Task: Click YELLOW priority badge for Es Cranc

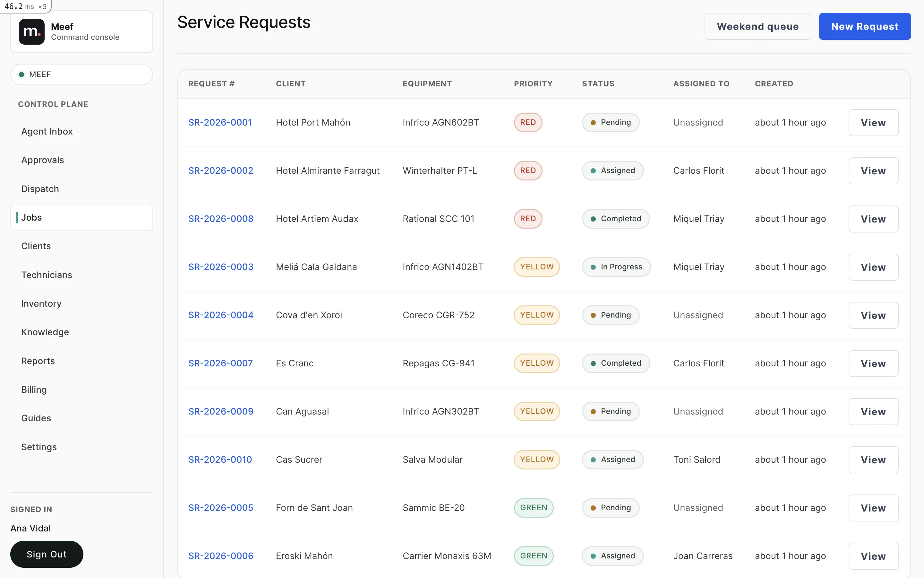Action: coord(537,363)
